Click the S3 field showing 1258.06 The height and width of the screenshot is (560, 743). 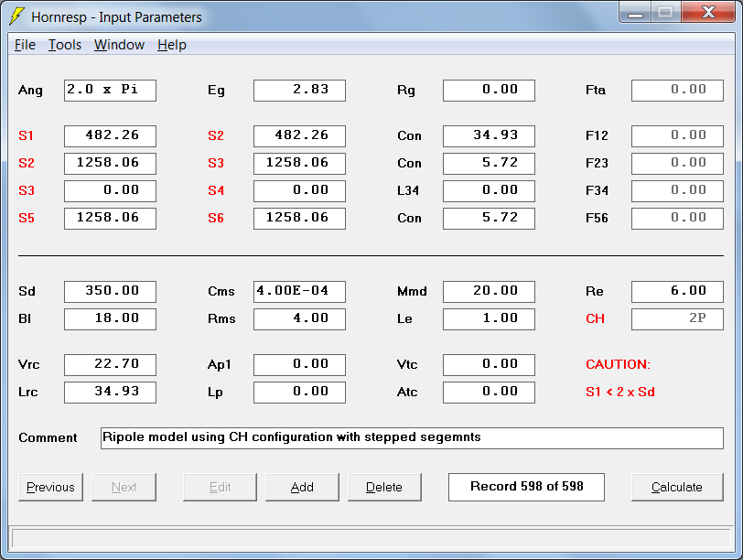coord(299,164)
